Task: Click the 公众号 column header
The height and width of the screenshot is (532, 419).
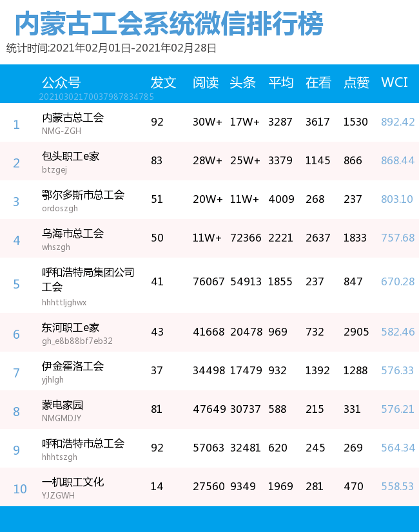Action: pyautogui.click(x=61, y=82)
